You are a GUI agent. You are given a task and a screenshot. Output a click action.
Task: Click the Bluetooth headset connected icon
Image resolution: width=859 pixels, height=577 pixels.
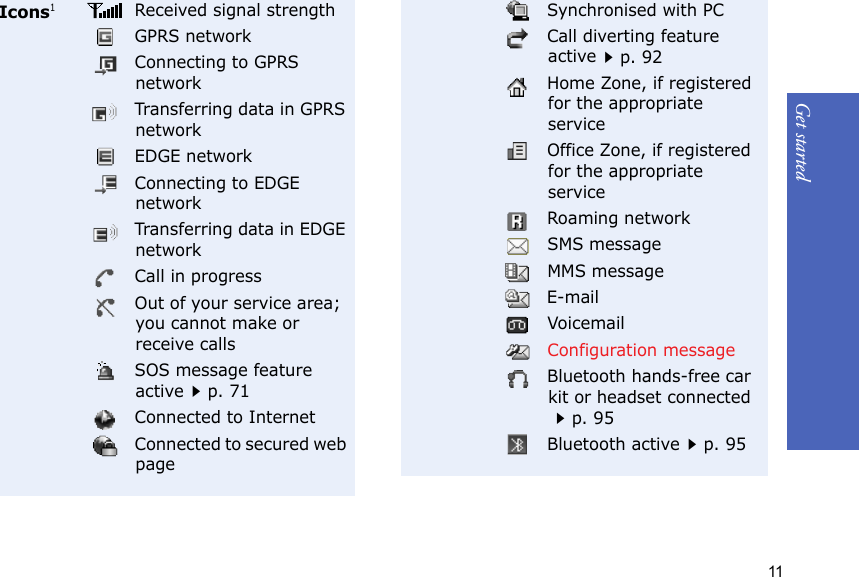pos(517,378)
